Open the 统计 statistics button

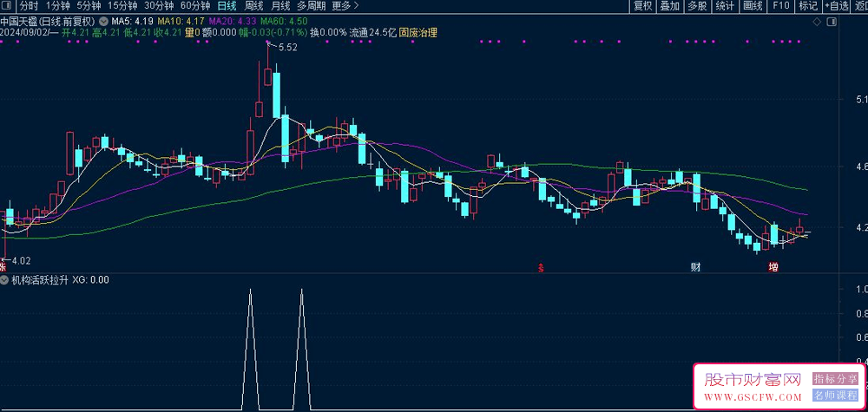pyautogui.click(x=725, y=6)
